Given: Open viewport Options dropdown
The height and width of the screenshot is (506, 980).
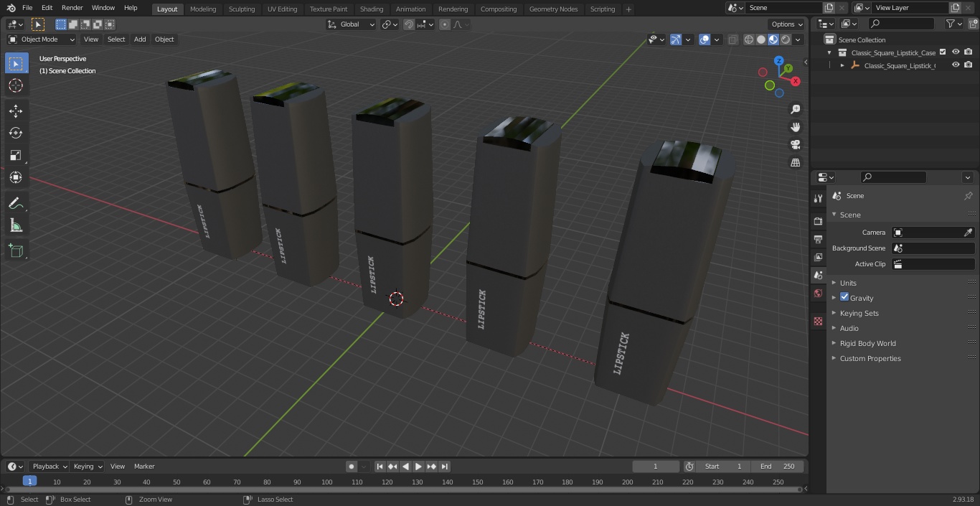Looking at the screenshot, I should (x=788, y=24).
